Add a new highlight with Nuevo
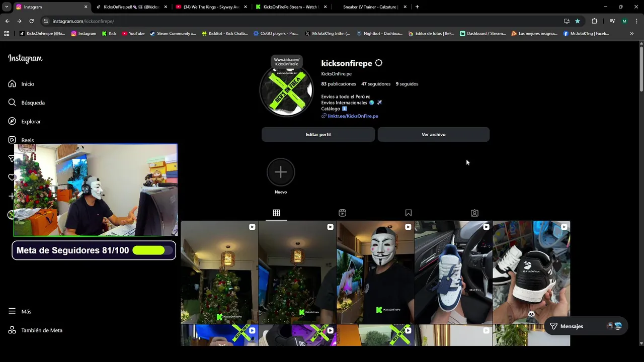 pyautogui.click(x=281, y=176)
